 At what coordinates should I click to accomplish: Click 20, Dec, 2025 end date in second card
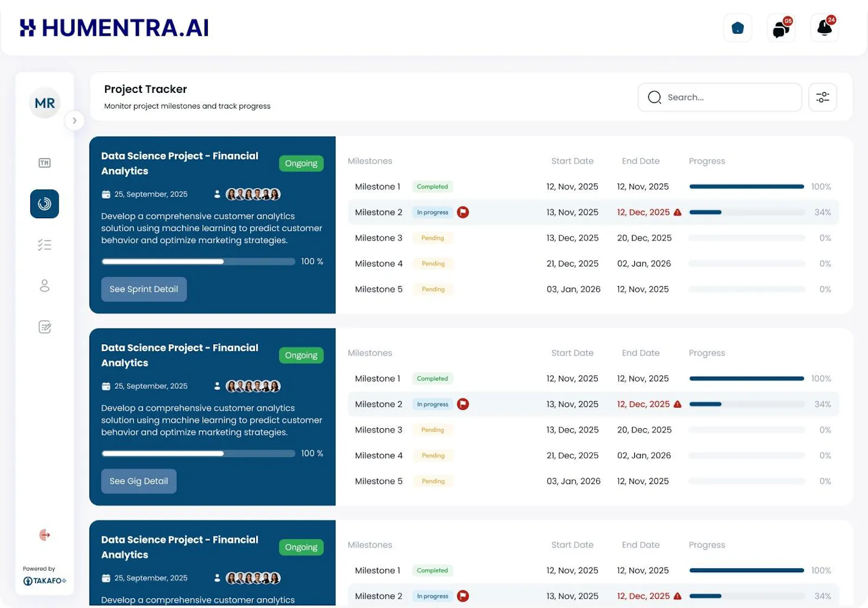(644, 430)
